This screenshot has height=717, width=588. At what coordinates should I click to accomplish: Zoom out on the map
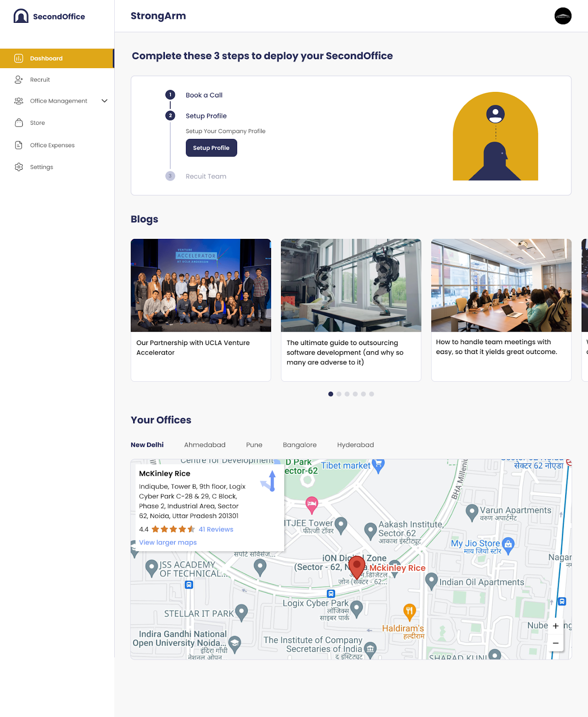(x=556, y=643)
